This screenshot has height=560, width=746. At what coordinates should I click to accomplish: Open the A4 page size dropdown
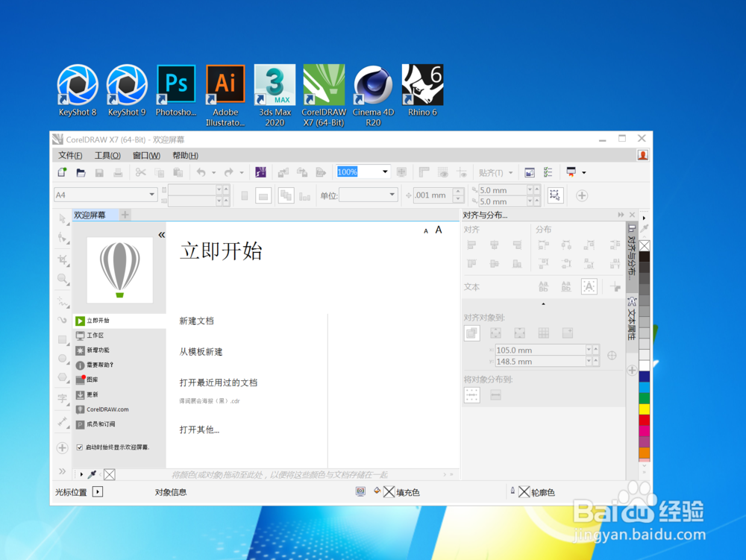click(151, 195)
